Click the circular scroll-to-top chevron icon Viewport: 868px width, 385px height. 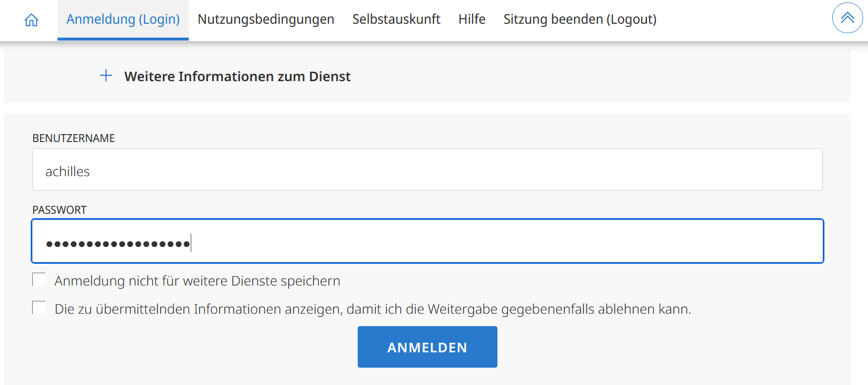847,17
